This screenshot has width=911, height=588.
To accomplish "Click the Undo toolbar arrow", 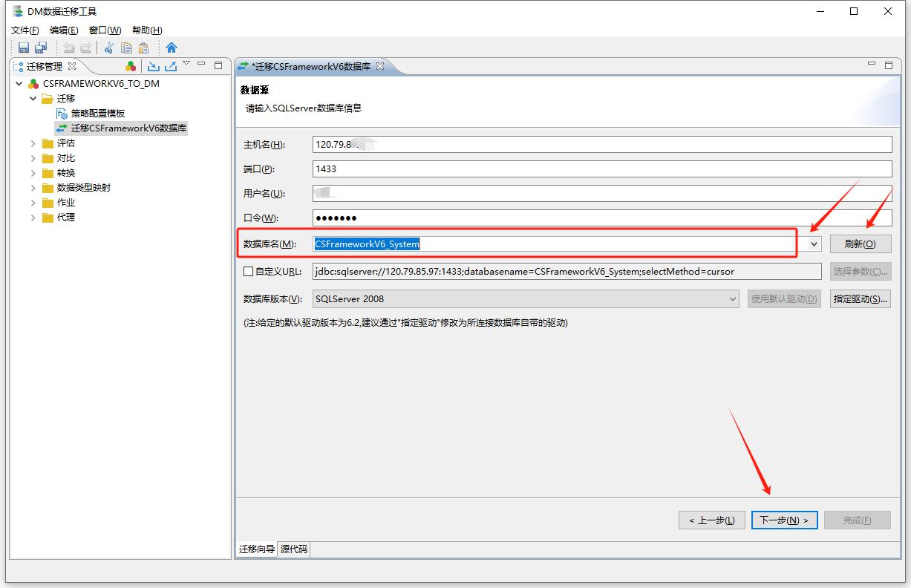I will click(68, 48).
